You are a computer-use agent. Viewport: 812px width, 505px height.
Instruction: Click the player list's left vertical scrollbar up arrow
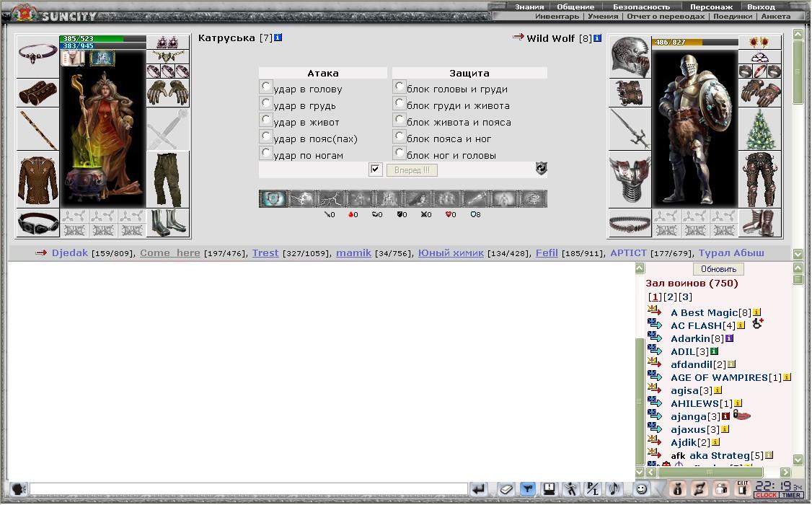[640, 268]
